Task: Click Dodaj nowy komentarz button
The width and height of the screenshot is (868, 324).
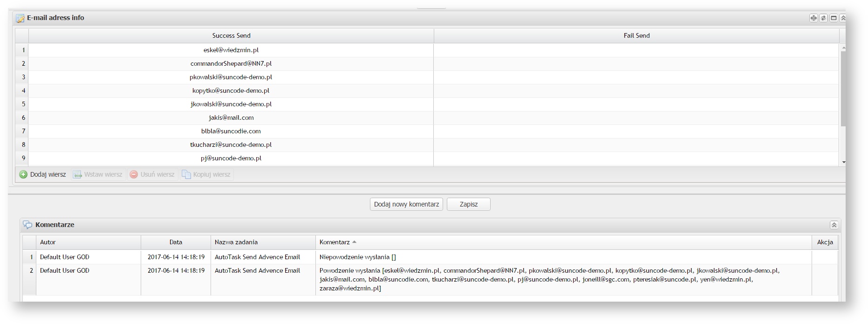Action: [x=406, y=204]
